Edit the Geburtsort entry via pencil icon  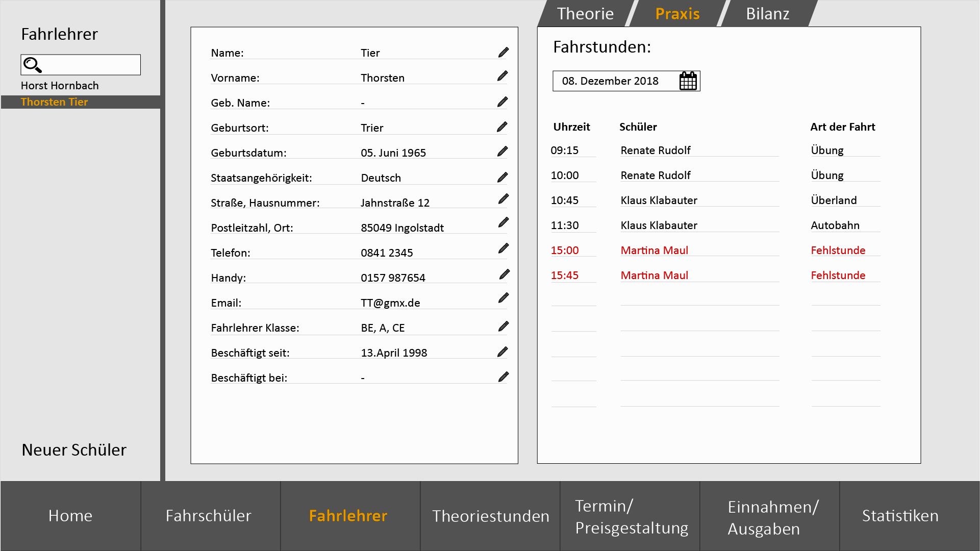[502, 127]
